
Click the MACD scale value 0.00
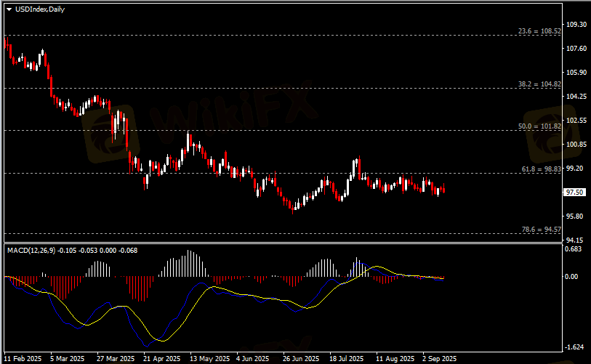[x=571, y=277]
